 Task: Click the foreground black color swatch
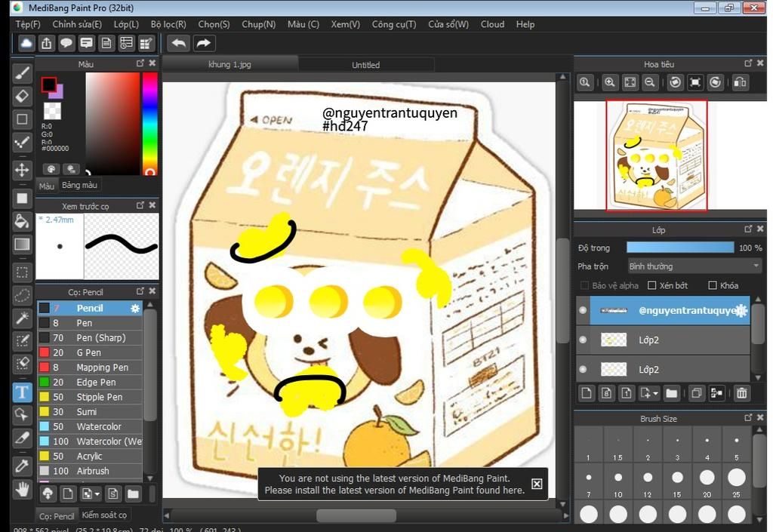coord(48,85)
